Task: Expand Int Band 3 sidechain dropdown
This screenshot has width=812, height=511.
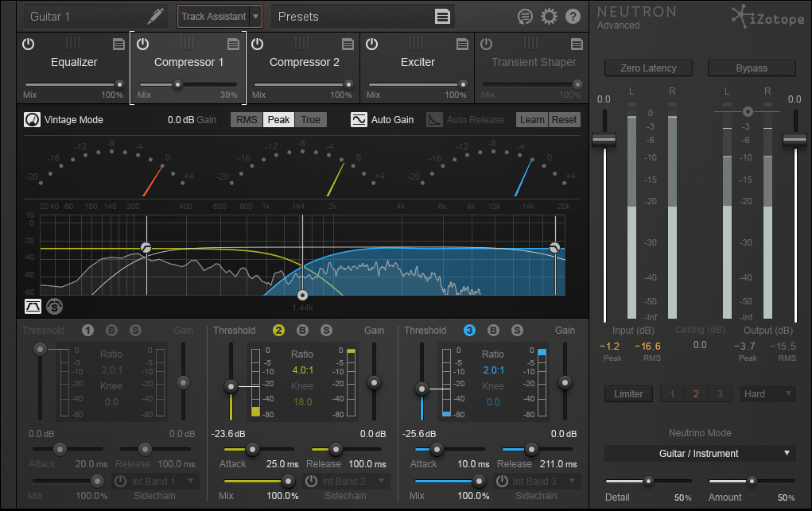Action: (573, 481)
